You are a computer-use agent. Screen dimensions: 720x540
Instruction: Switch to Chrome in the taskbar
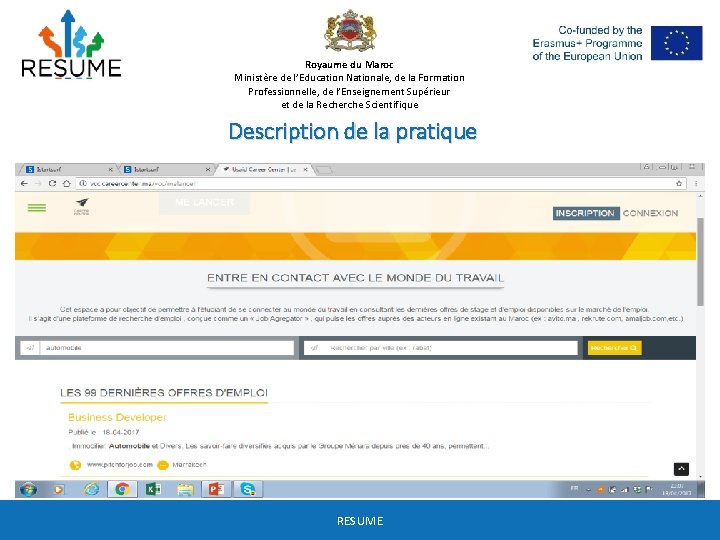122,489
